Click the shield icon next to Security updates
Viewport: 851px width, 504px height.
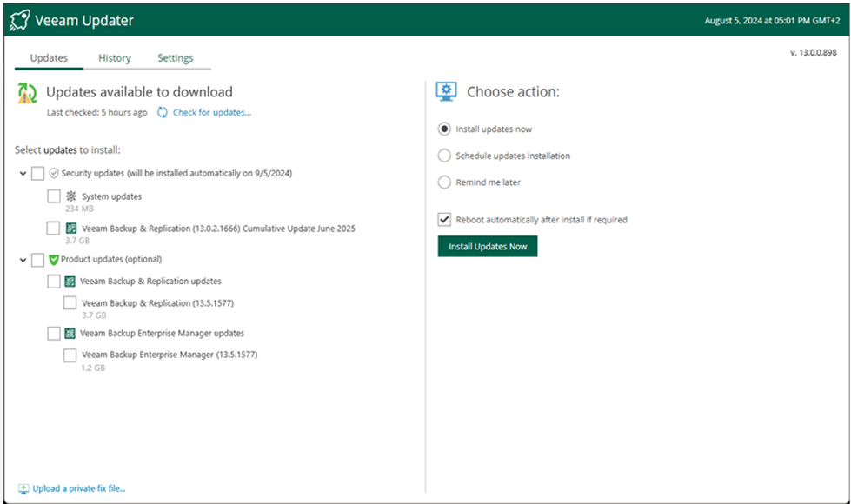(x=54, y=173)
